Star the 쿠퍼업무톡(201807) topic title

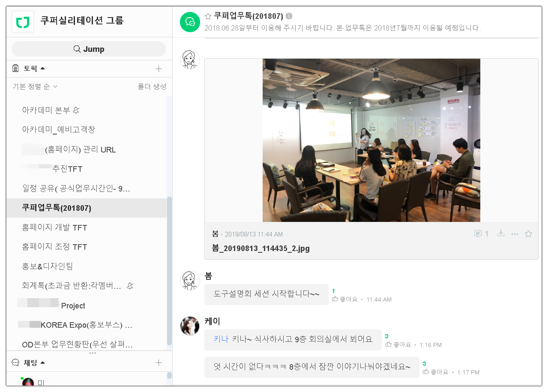(x=208, y=16)
